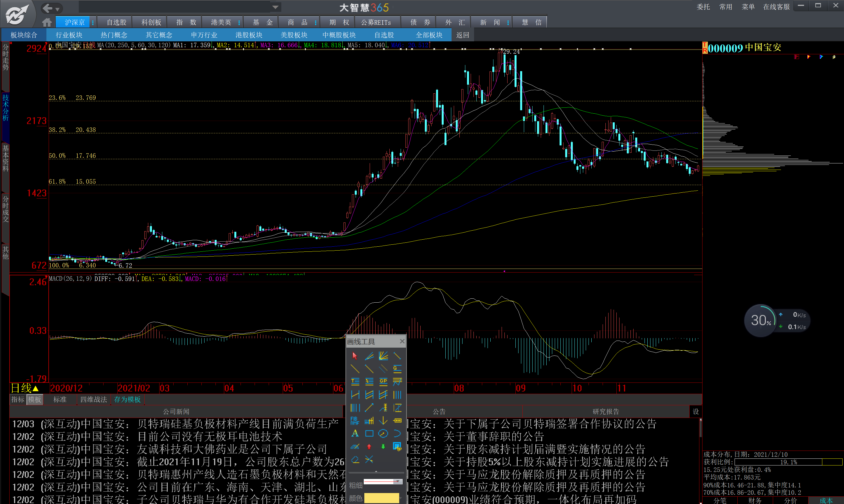Image resolution: width=844 pixels, height=504 pixels.
Task: Open the 科创板 tab
Action: (x=151, y=22)
